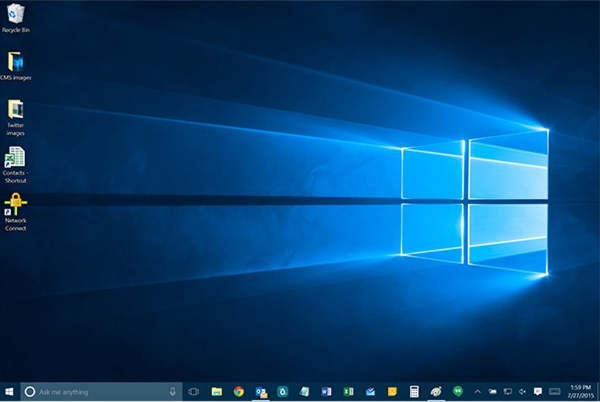600x402 pixels.
Task: Open Sticky Notes from the taskbar
Action: tap(392, 392)
